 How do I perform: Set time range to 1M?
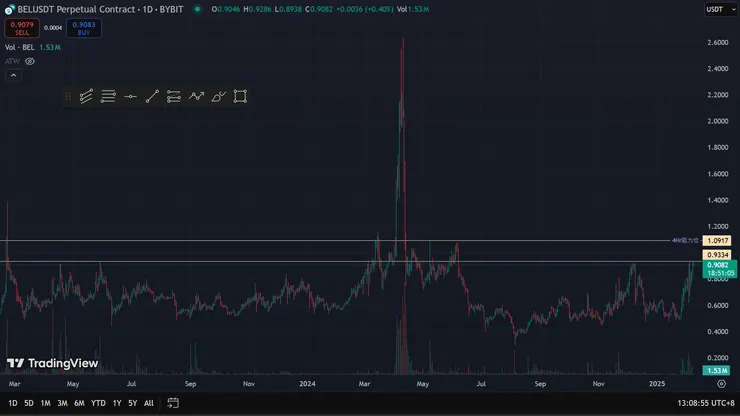point(45,403)
